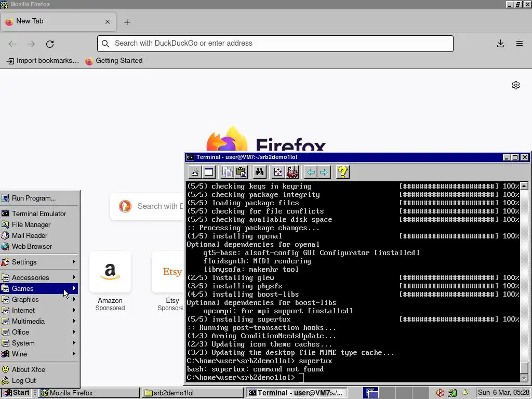
Task: Click the Firefox back arrow
Action: tap(12, 44)
